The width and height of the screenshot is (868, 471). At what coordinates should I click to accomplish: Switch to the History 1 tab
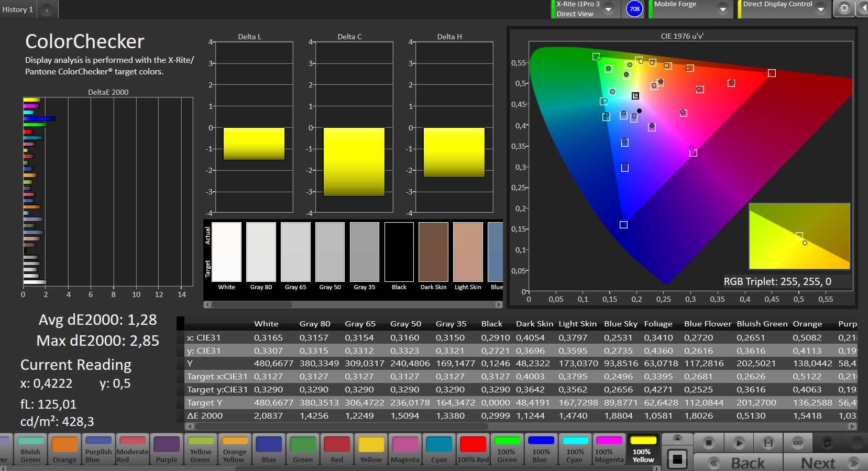click(x=18, y=9)
